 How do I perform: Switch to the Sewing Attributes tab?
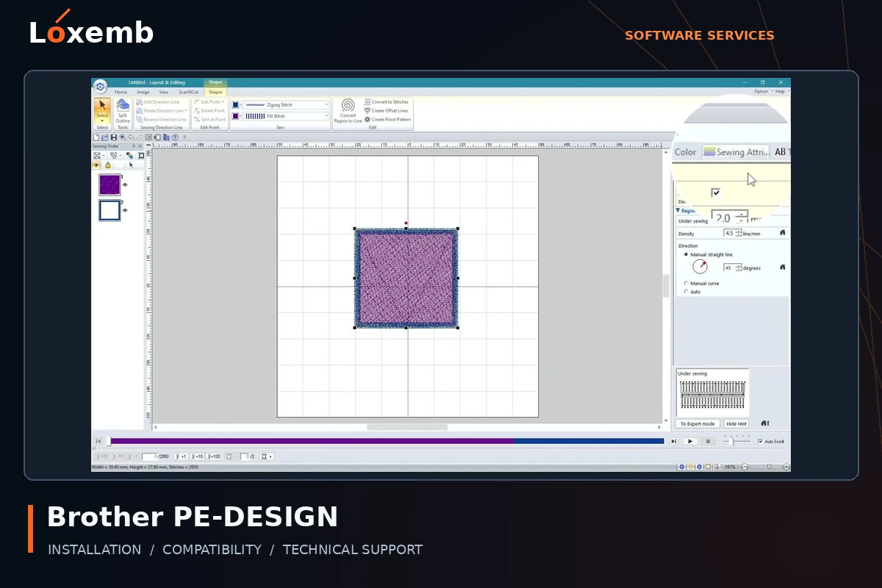[x=736, y=152]
